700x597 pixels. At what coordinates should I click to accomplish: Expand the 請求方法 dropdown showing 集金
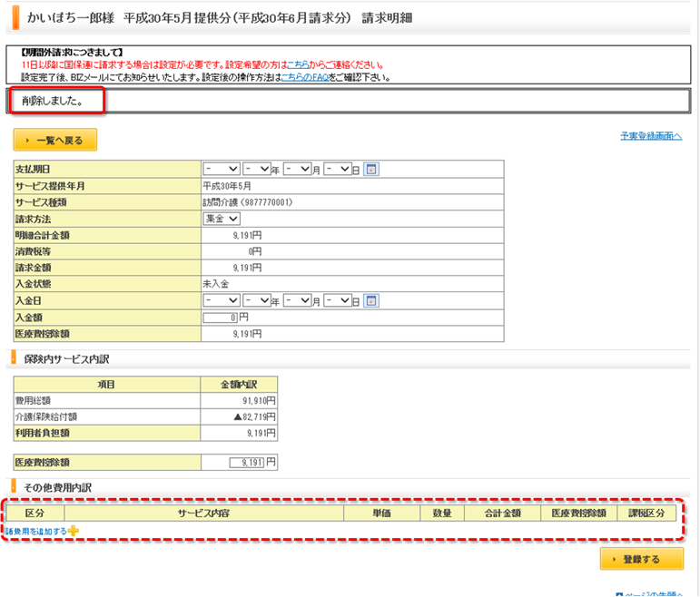pyautogui.click(x=222, y=219)
